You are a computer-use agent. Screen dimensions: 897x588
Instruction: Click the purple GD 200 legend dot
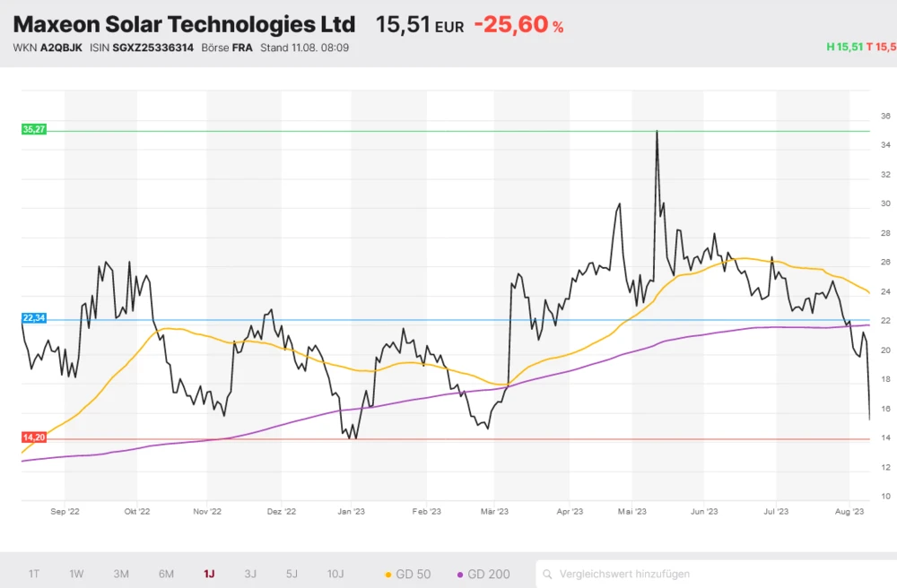pos(460,574)
